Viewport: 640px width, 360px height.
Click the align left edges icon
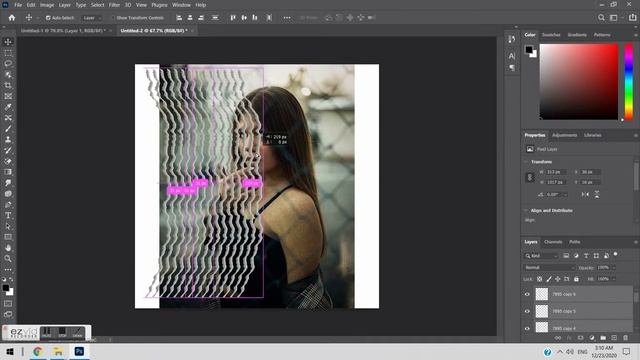(x=179, y=18)
